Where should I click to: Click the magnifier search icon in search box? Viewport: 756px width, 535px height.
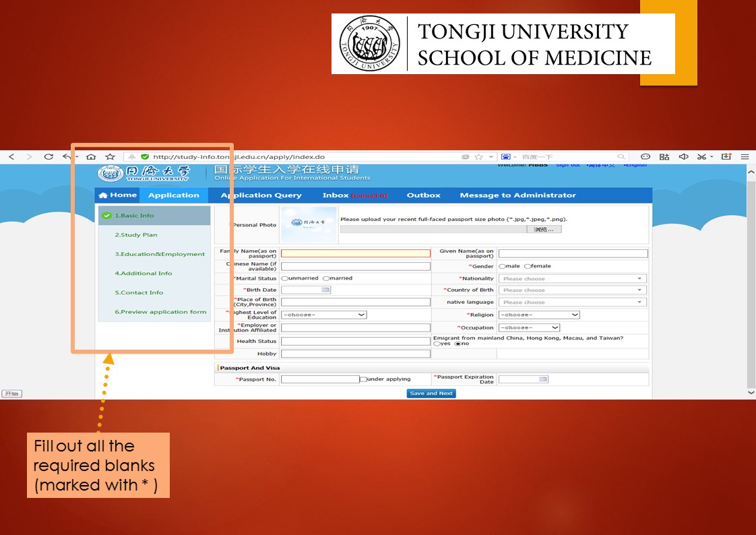click(x=621, y=156)
